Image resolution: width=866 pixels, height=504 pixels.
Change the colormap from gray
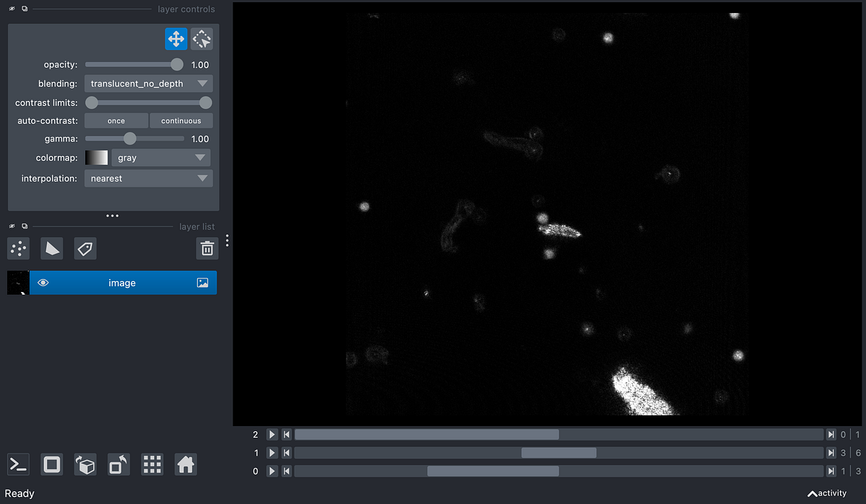tap(160, 157)
